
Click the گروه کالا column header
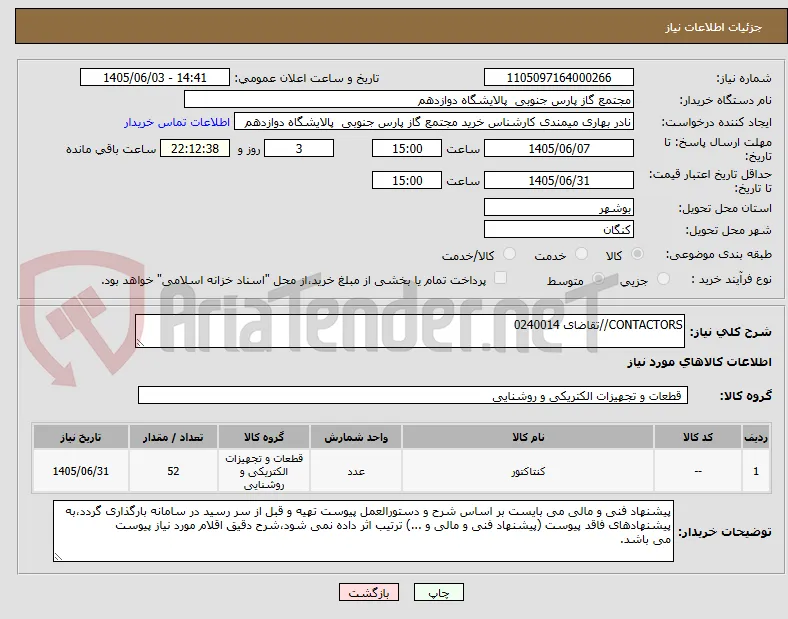264,437
